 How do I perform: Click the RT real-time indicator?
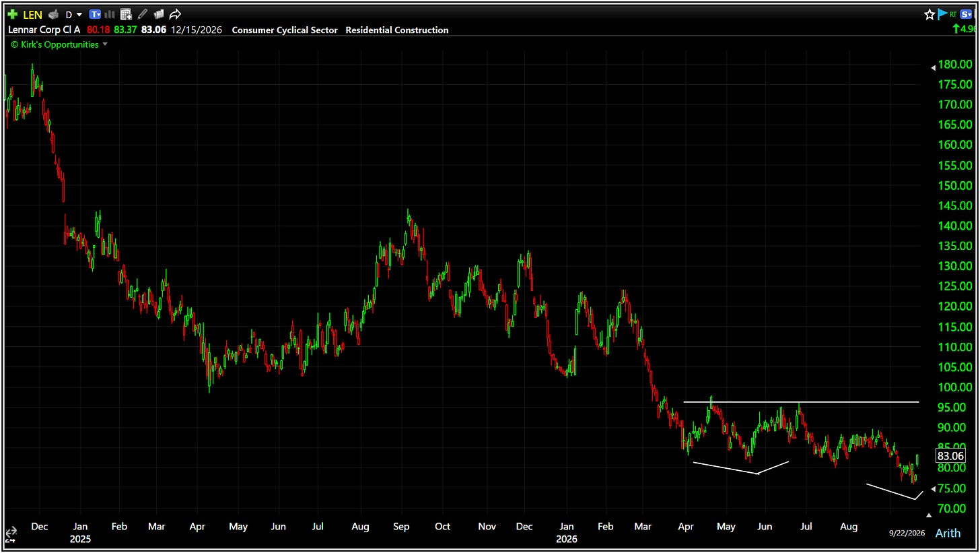[953, 14]
